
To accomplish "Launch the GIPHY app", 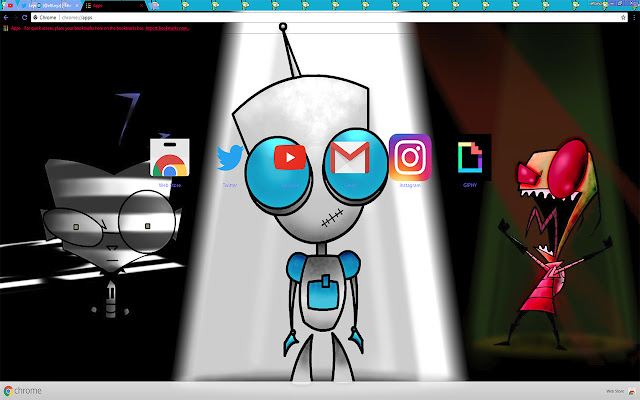I will pyautogui.click(x=470, y=157).
